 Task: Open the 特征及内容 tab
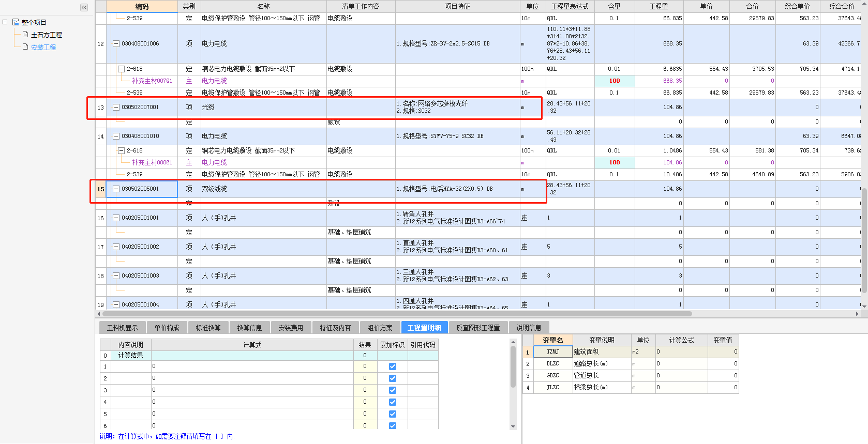point(335,328)
